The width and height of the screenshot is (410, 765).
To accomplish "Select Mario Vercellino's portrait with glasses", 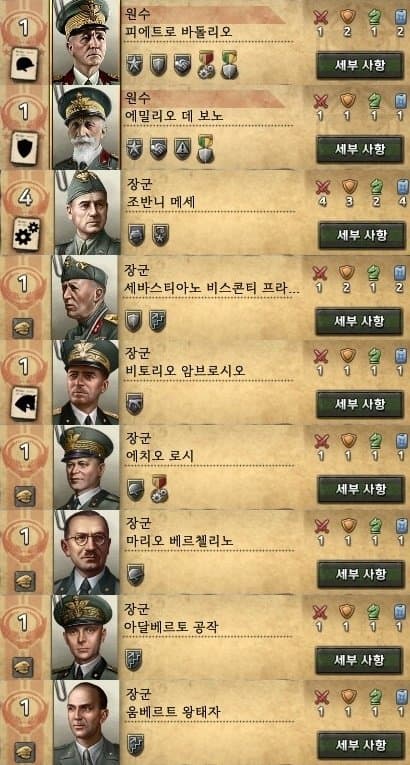I will (86, 552).
